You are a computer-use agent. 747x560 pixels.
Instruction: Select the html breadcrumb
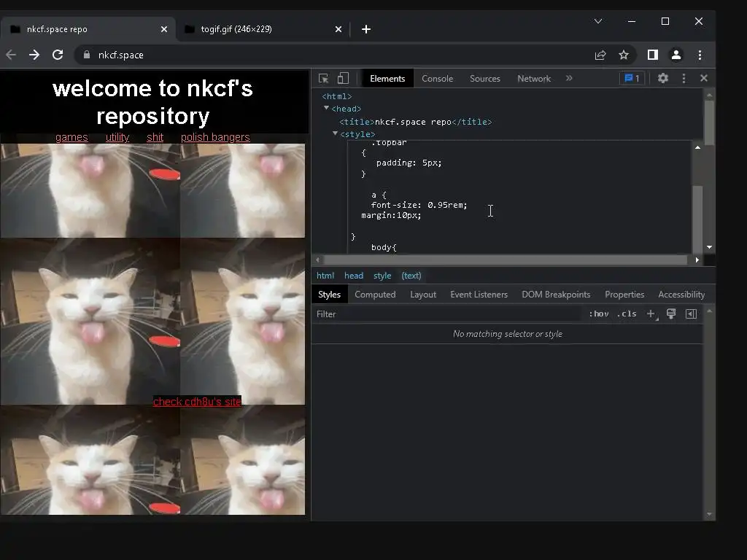(325, 276)
